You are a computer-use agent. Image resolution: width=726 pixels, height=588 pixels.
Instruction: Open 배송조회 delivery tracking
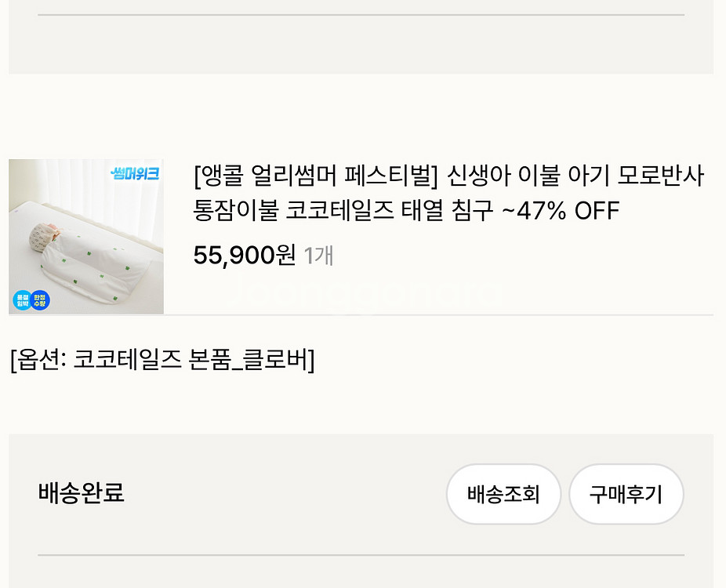tap(503, 495)
